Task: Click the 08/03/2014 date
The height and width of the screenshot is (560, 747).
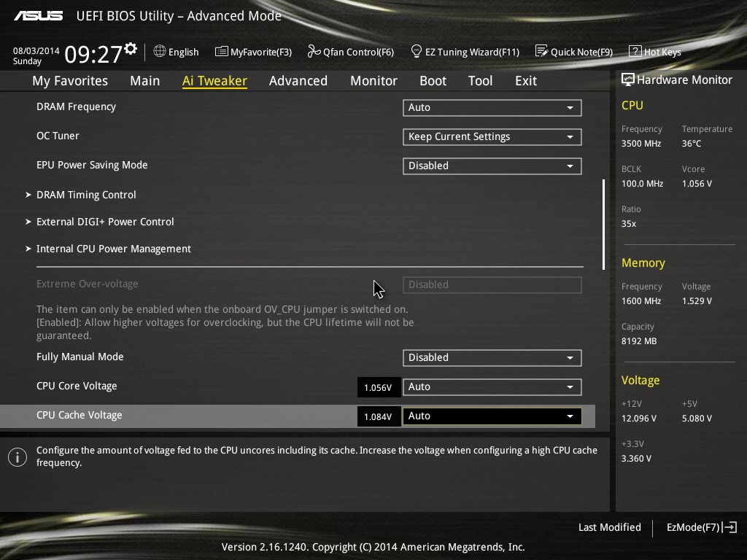Action: pos(36,50)
